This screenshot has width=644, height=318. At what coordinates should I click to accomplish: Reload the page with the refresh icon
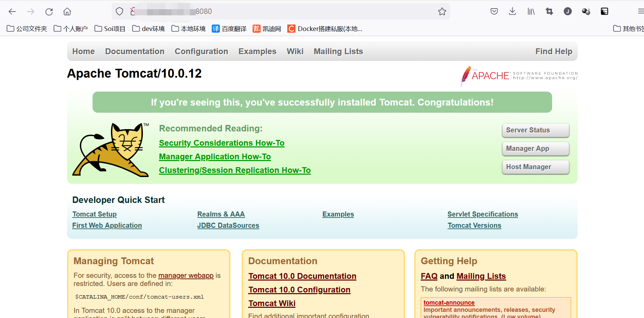coord(49,12)
